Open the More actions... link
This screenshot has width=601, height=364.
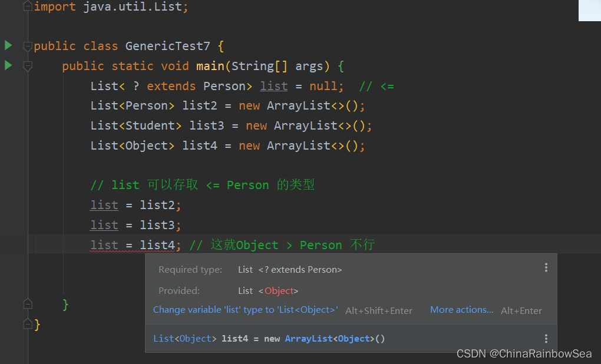(x=461, y=310)
